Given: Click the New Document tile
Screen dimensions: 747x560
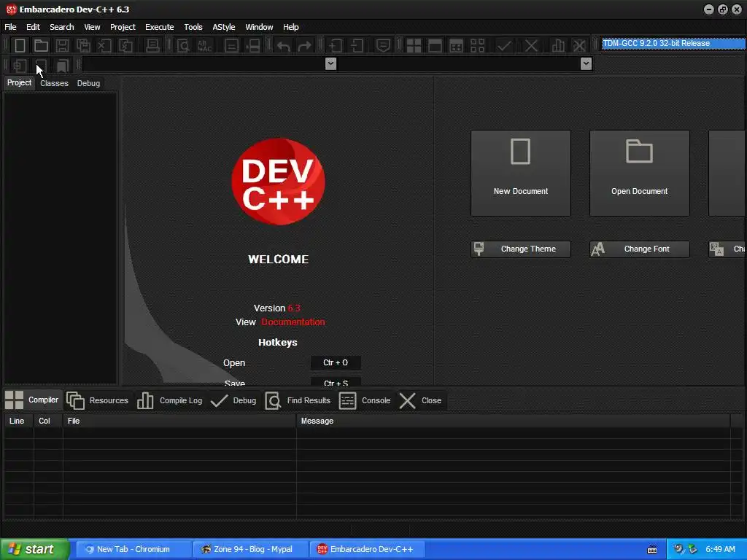Looking at the screenshot, I should [x=521, y=174].
